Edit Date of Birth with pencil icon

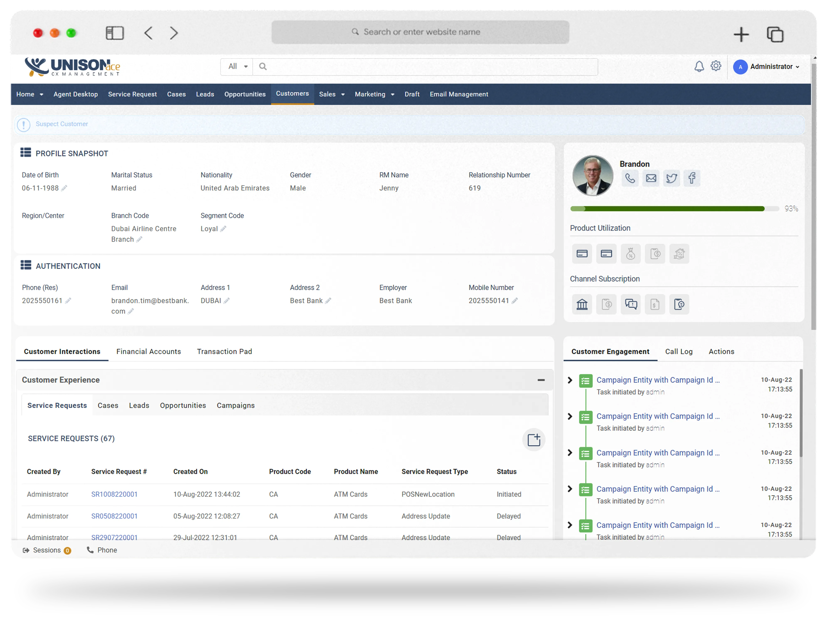pos(64,188)
